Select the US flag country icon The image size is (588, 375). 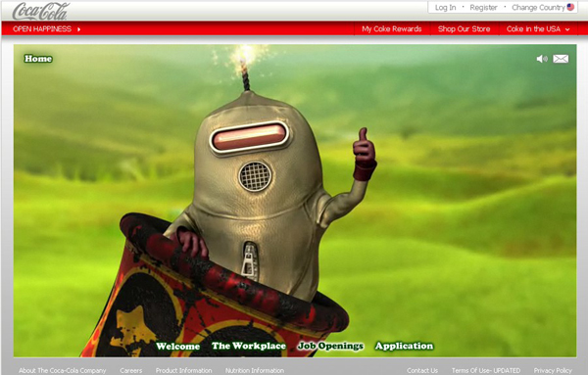pyautogui.click(x=570, y=7)
